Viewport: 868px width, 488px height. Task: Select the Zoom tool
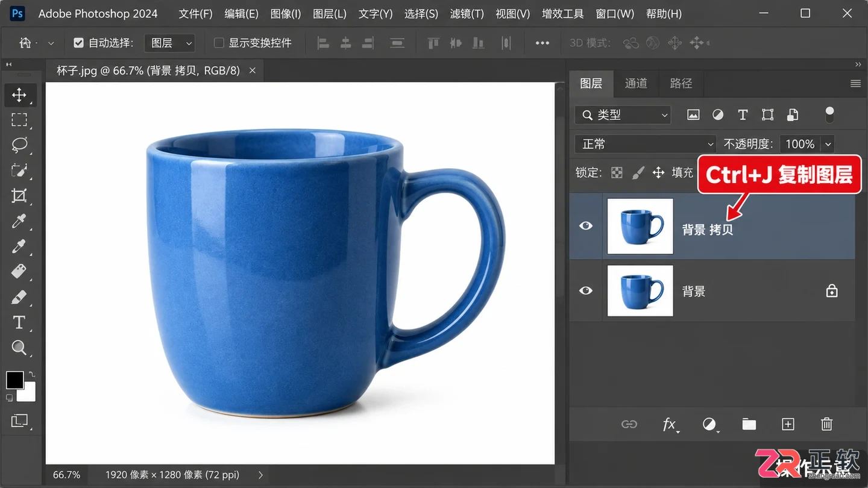point(19,348)
